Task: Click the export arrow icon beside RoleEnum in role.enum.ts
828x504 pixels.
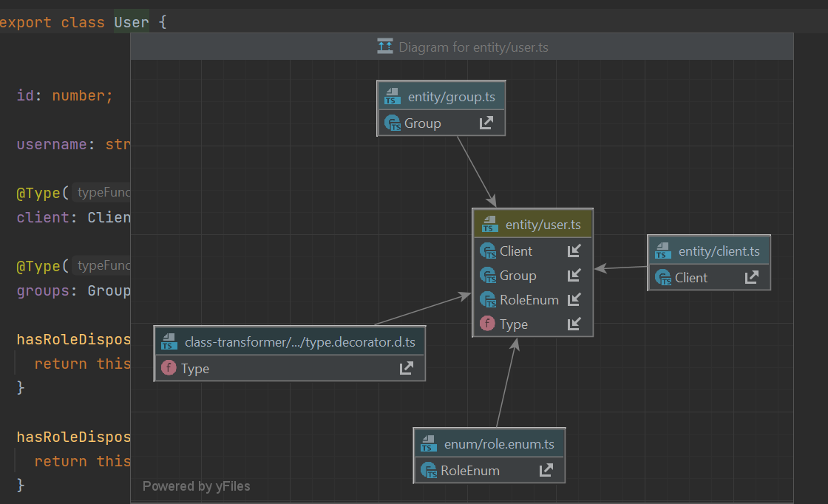Action: [x=546, y=470]
